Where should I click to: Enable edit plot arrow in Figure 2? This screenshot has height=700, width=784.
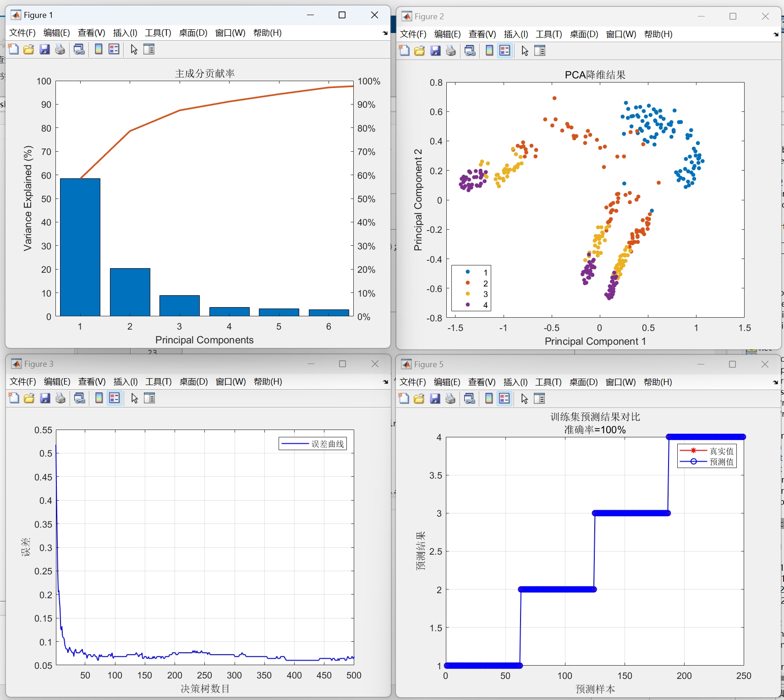pos(525,50)
